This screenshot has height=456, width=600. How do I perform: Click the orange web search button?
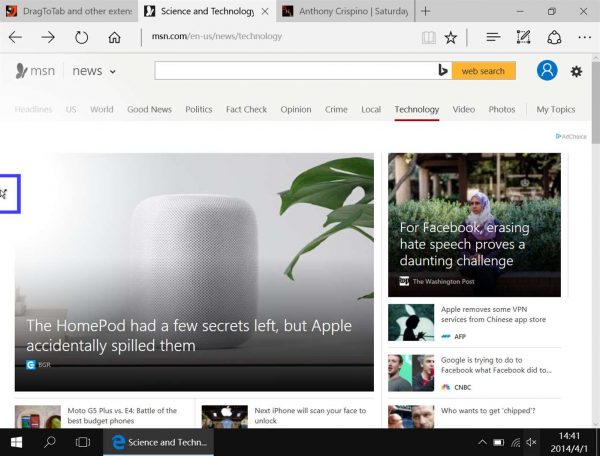(x=483, y=71)
